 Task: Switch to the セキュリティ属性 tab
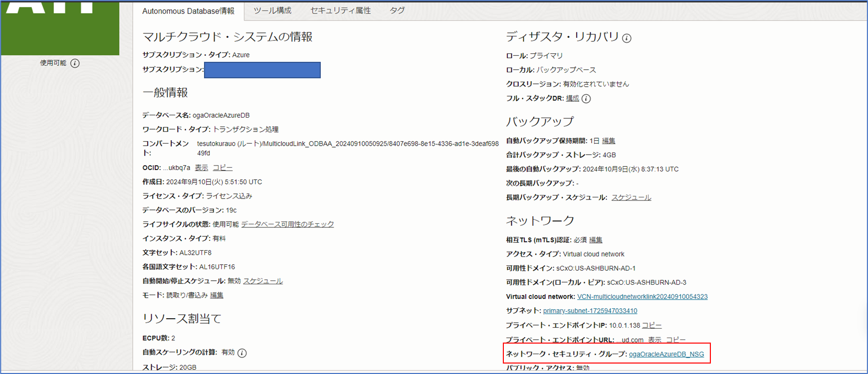[x=340, y=10]
